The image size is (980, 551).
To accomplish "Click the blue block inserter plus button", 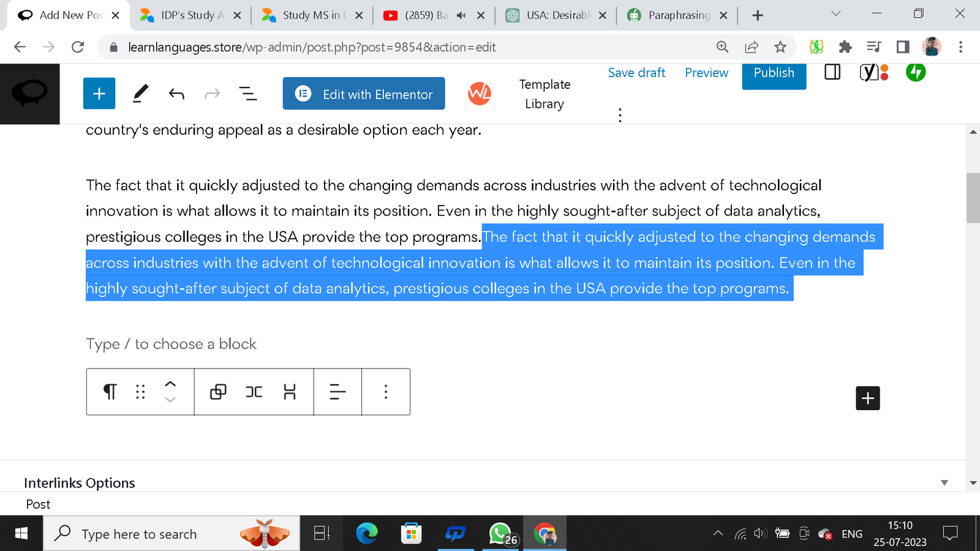I will [99, 94].
